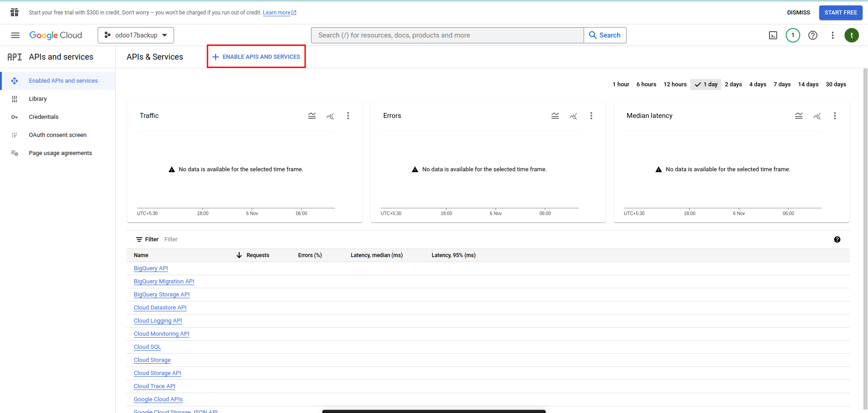The width and height of the screenshot is (868, 413).
Task: Open the Cloud Storage API link
Action: [x=157, y=373]
